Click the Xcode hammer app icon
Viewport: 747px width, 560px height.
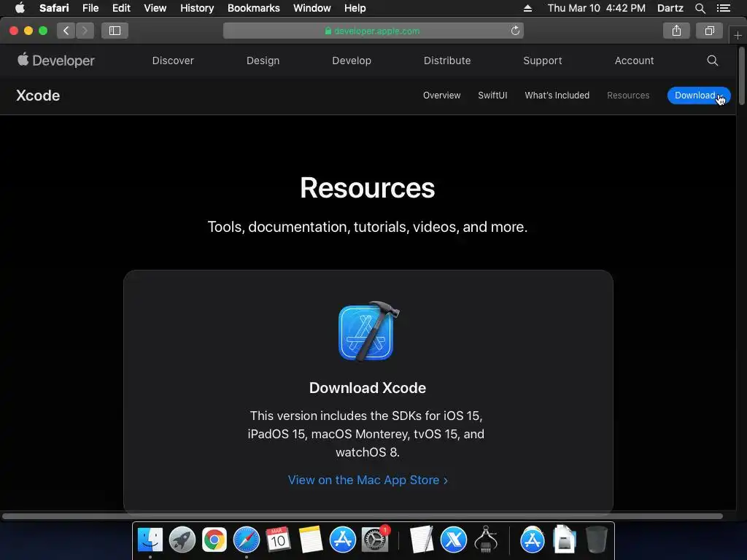pyautogui.click(x=368, y=332)
